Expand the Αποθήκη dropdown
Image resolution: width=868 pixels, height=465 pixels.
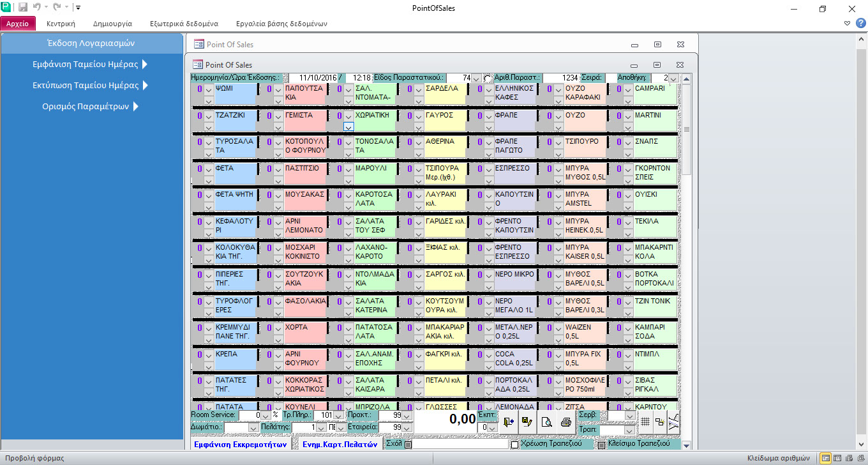tap(673, 78)
